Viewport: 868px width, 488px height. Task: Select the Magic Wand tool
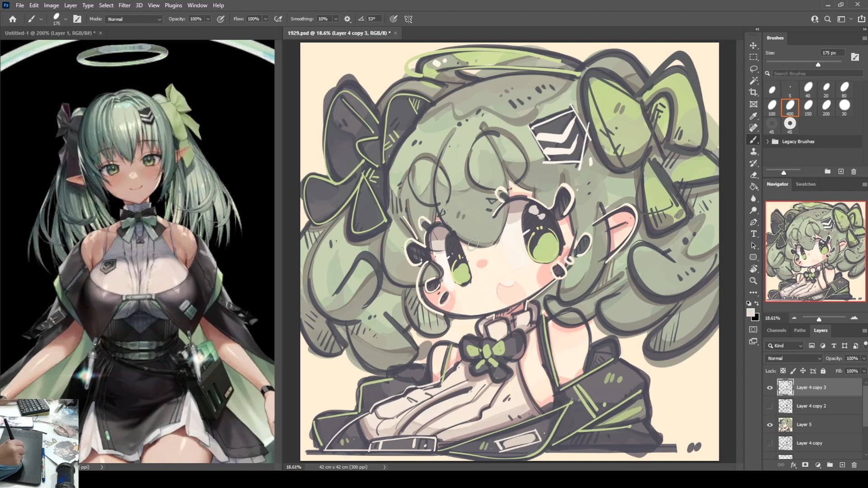[x=753, y=81]
